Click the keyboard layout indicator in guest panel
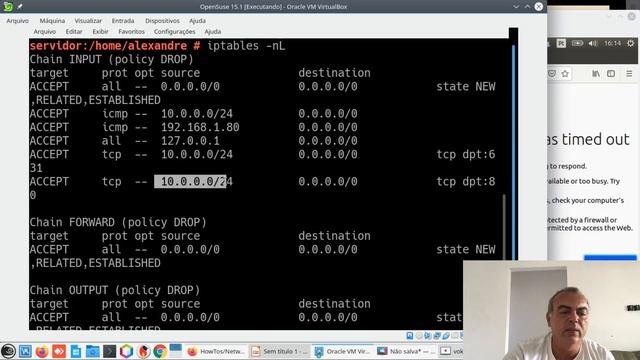The height and width of the screenshot is (360, 640). (x=562, y=43)
